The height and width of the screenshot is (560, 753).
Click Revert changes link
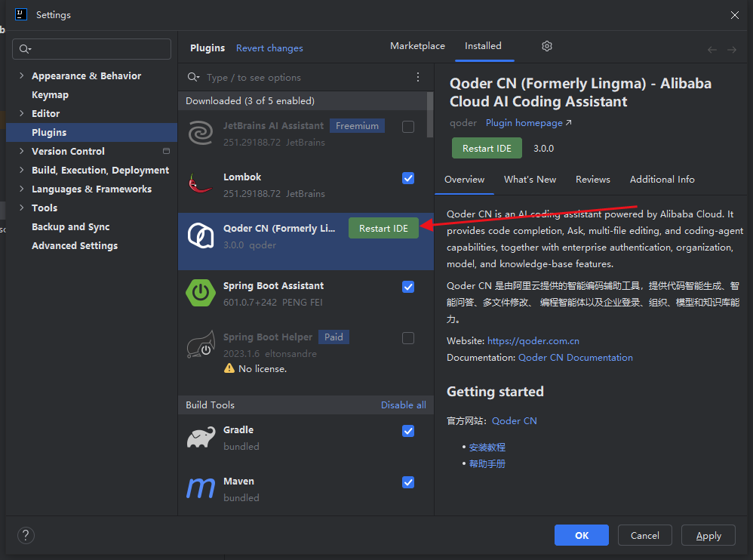click(269, 48)
